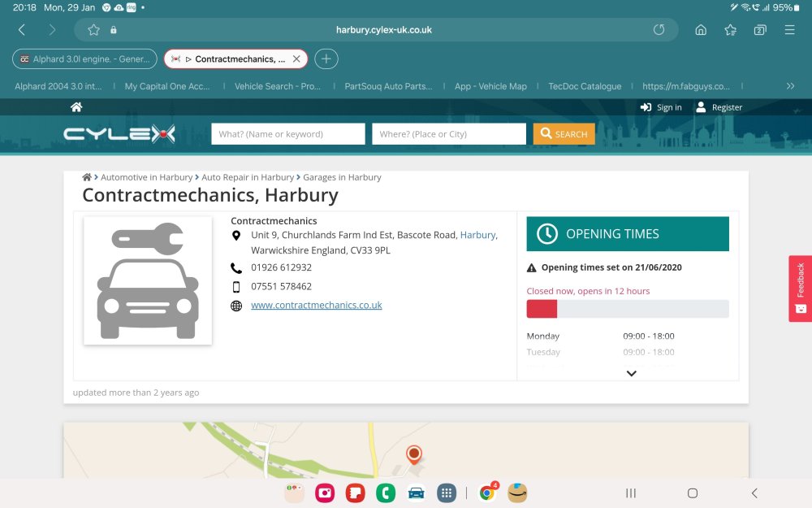This screenshot has height=508, width=812.
Task: Click the Cylex home icon in top bar
Action: pyautogui.click(x=76, y=106)
